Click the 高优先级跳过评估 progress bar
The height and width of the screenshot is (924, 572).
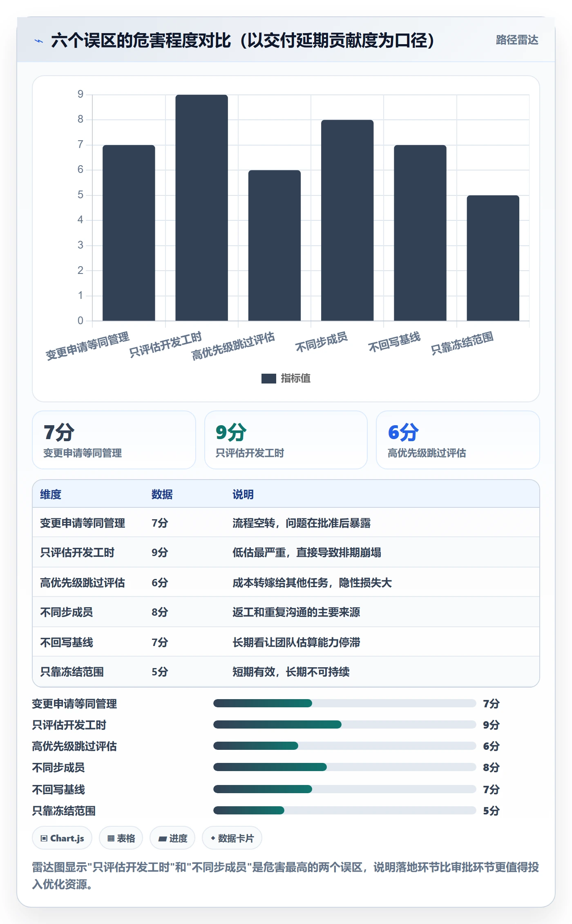[344, 746]
